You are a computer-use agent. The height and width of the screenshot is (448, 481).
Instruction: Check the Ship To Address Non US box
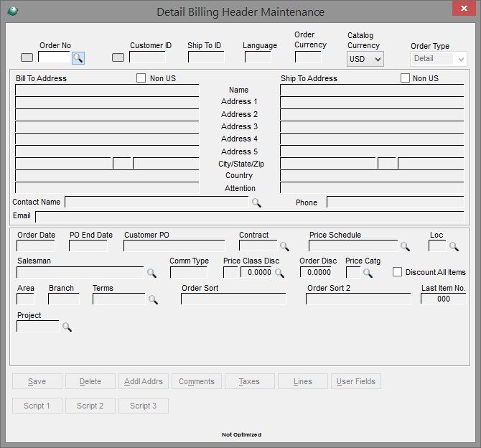pos(405,78)
